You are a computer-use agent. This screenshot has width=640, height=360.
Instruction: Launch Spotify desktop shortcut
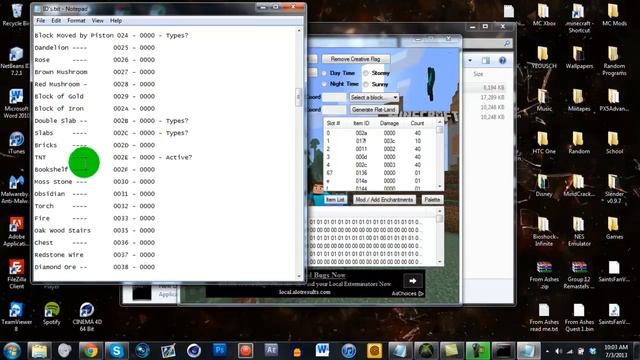[51, 313]
